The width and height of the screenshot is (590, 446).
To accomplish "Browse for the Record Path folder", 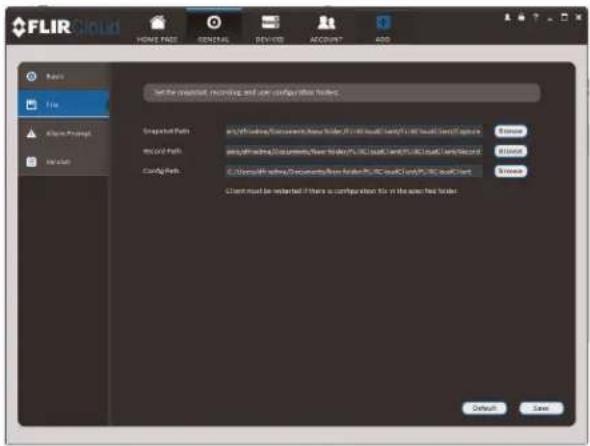I will 511,151.
